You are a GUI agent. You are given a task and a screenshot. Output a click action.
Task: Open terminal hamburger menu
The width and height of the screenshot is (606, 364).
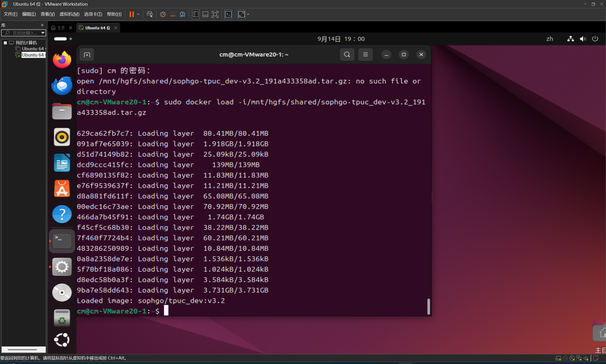[x=365, y=54]
